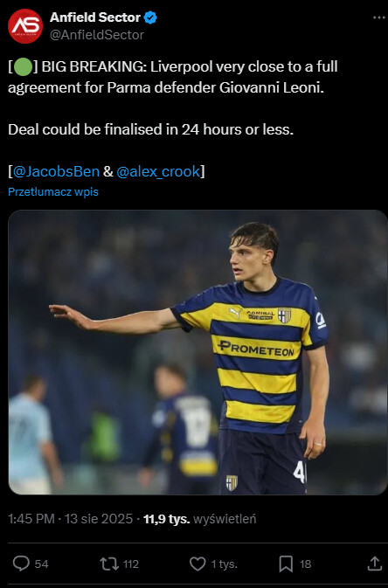Screen dimensions: 388x588
Task: Share the post via the upload icon
Action: point(374,564)
